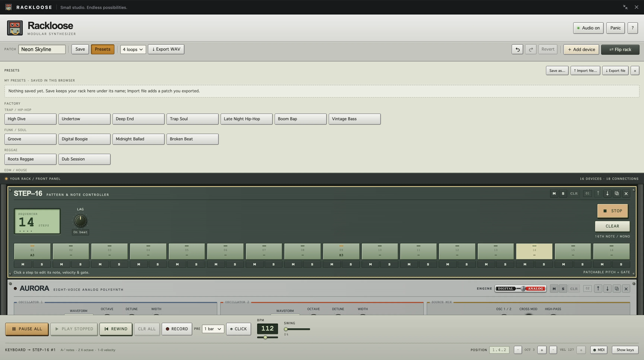Remove the AURORA device from rack
This screenshot has height=360, width=644.
pos(626,289)
